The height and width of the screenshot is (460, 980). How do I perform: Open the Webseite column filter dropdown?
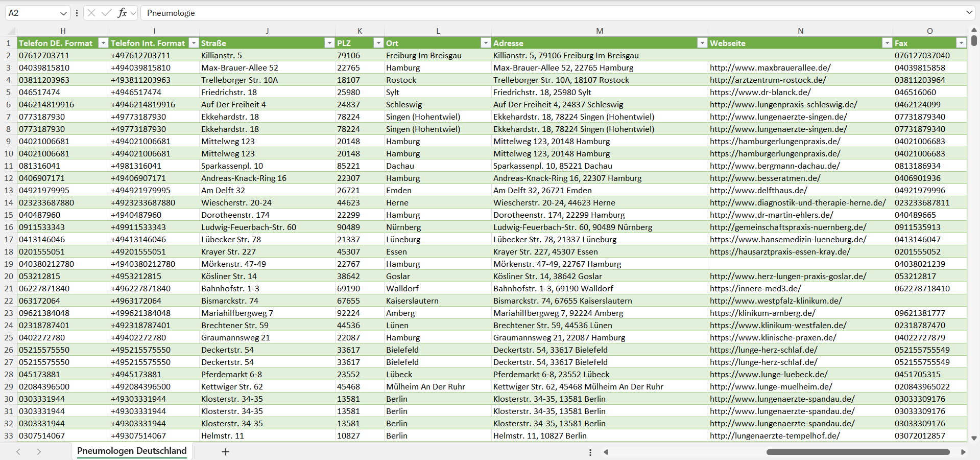(x=887, y=43)
